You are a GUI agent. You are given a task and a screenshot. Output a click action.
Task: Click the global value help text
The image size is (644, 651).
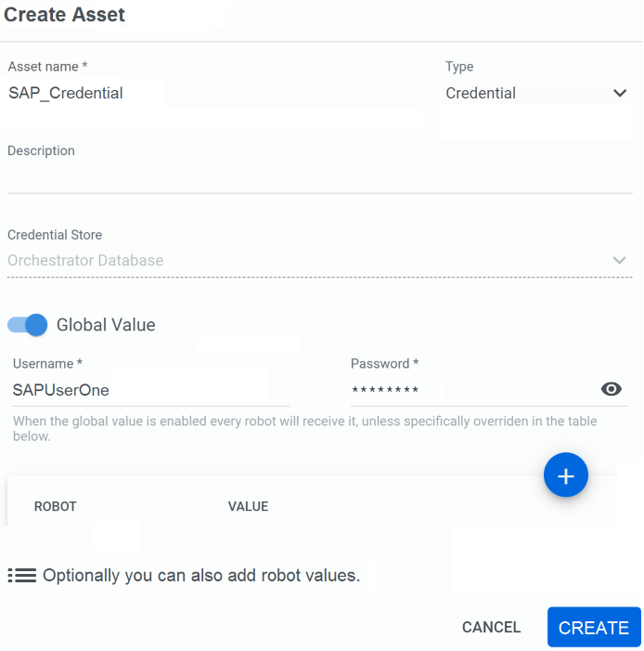[x=305, y=428]
